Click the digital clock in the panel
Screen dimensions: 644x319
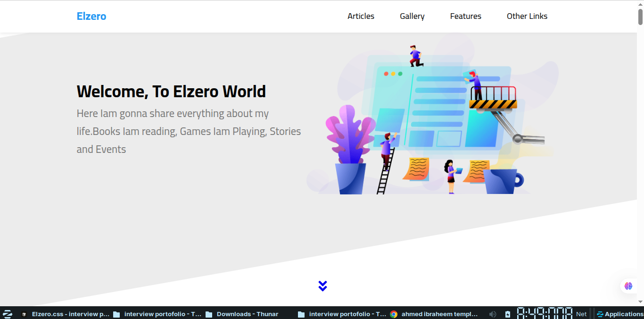click(x=545, y=313)
